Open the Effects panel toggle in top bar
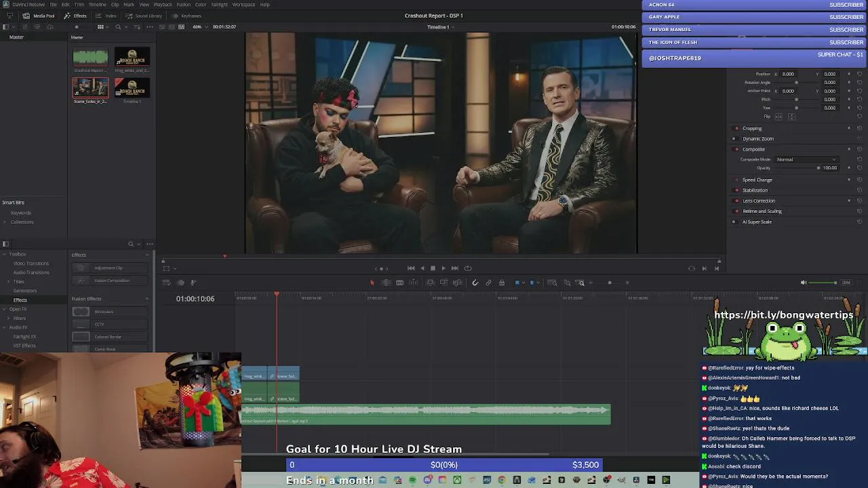 (75, 16)
